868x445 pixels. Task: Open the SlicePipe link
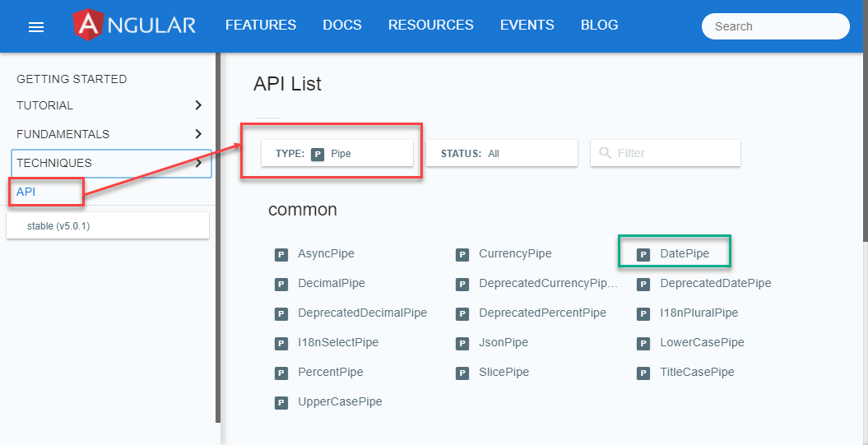pyautogui.click(x=504, y=373)
